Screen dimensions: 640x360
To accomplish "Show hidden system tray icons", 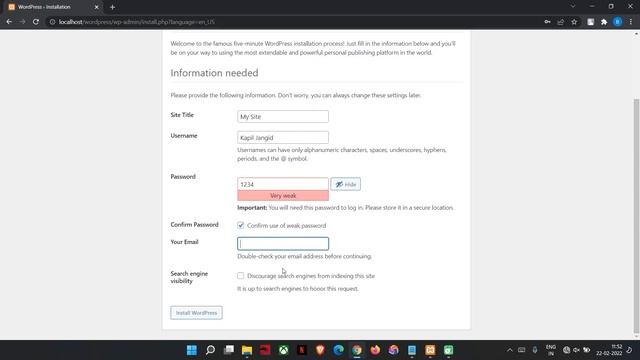I will tap(509, 350).
